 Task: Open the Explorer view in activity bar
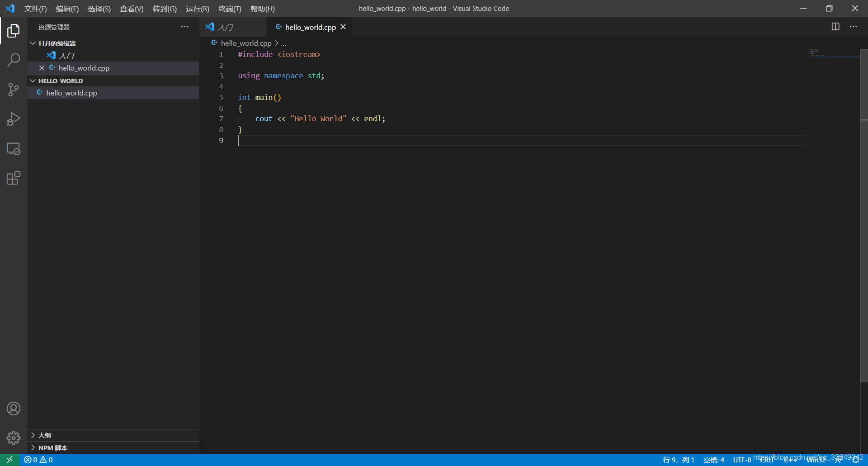point(14,31)
